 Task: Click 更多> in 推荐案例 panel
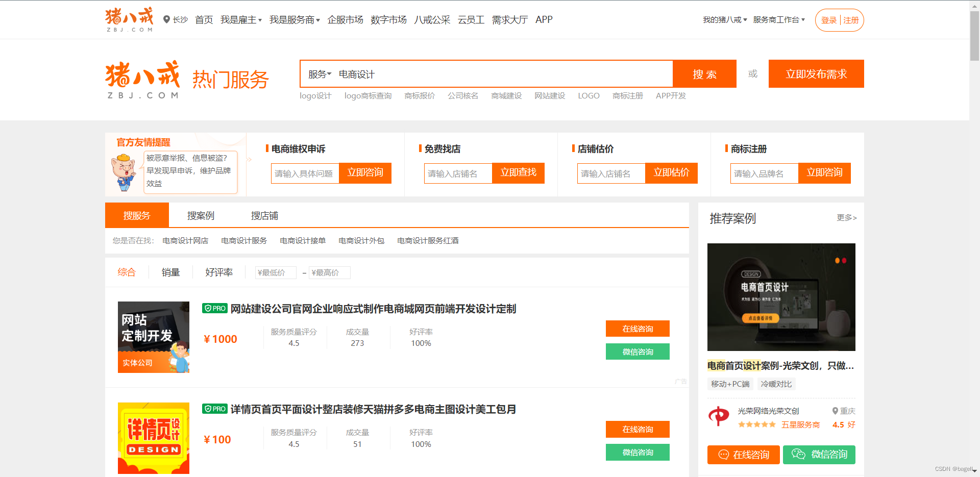coord(847,218)
